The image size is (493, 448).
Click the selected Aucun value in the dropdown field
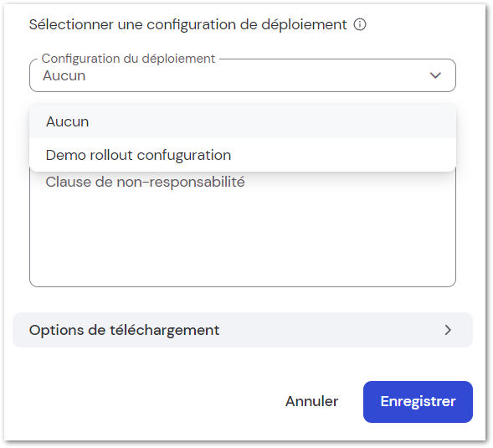tap(64, 76)
